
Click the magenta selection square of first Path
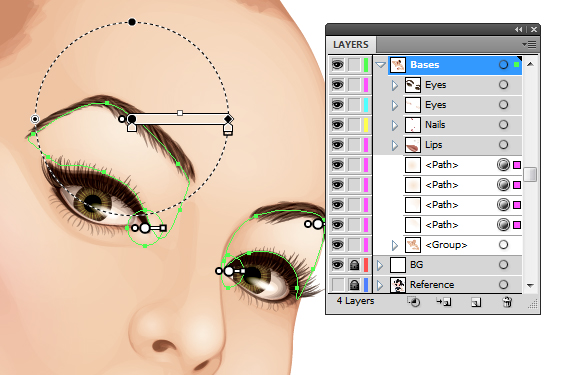coord(517,165)
